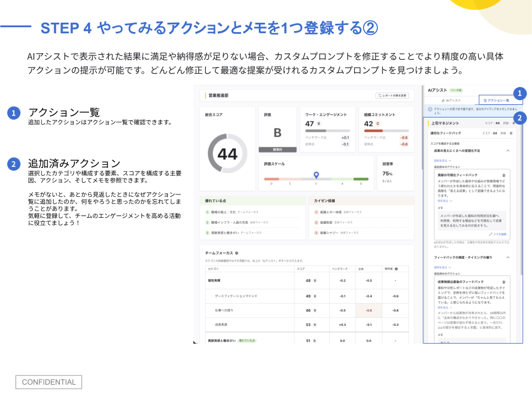Select 組織シナジー in カイゼン候補 list
The height and width of the screenshot is (399, 532).
[329, 233]
